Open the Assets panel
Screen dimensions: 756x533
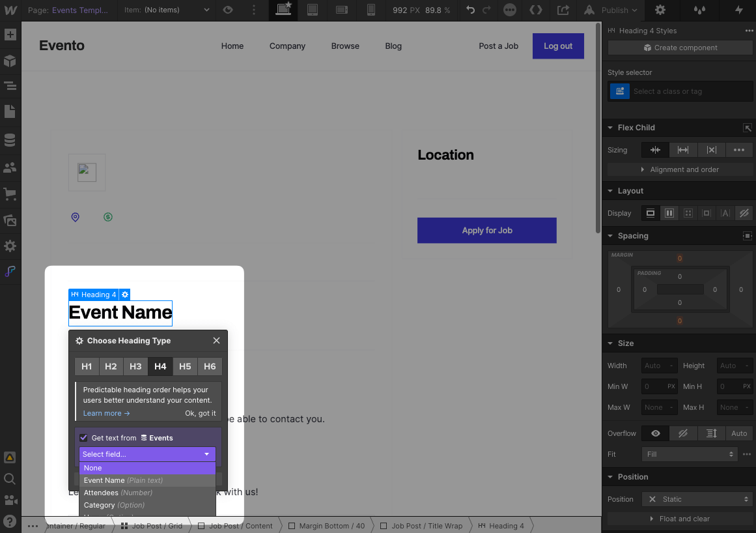[10, 220]
